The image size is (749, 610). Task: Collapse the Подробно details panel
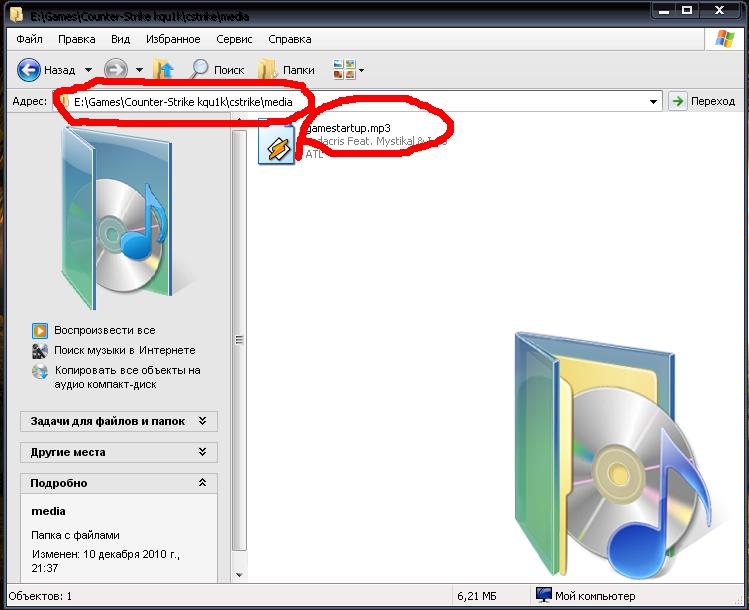pyautogui.click(x=119, y=483)
